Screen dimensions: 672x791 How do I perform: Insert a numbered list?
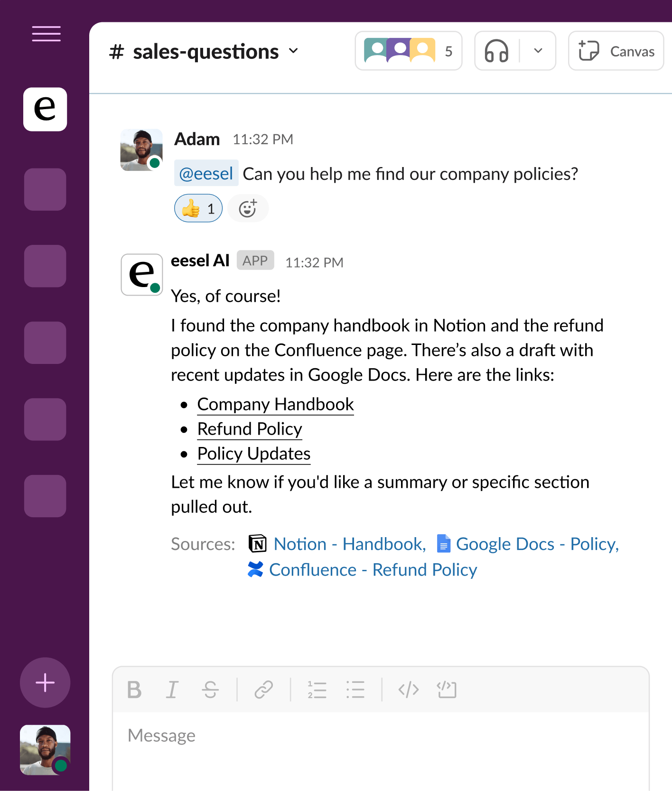click(x=317, y=689)
